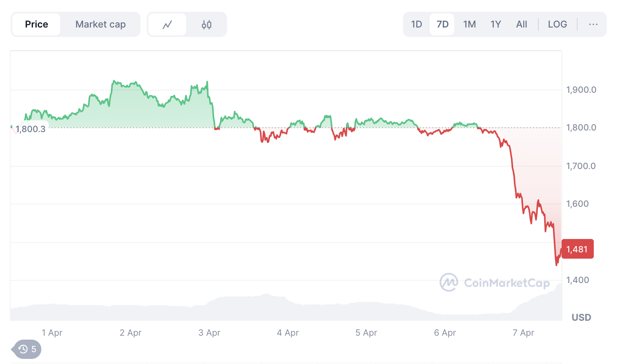Click the USD currency label
The image size is (617, 364).
(x=581, y=318)
